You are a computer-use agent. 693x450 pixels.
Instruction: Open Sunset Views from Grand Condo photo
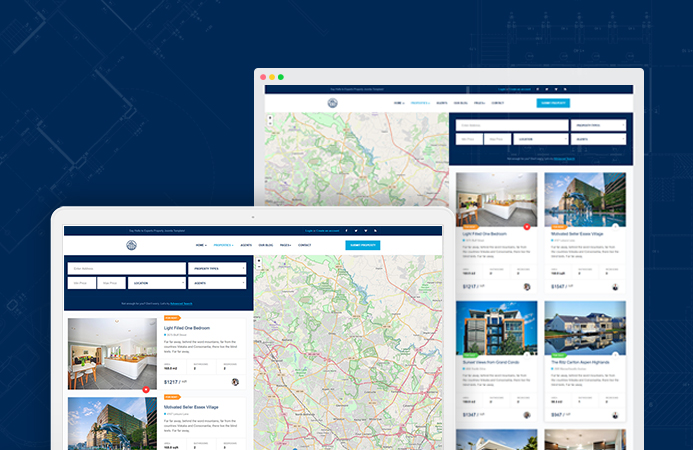[x=496, y=331]
